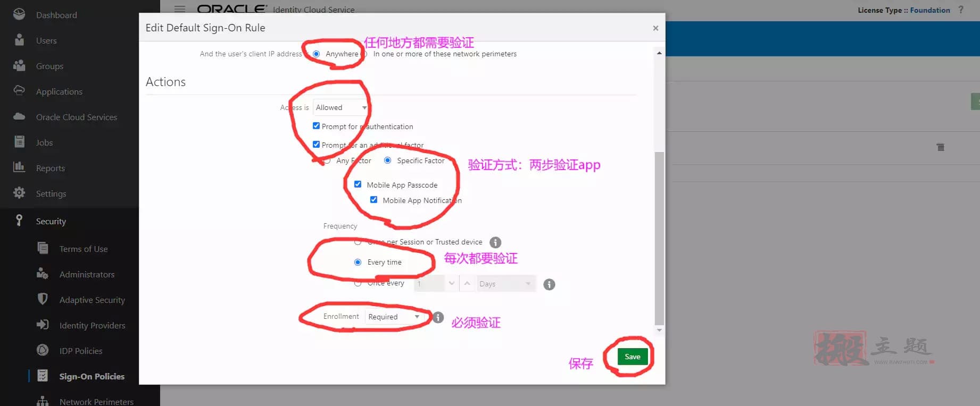The image size is (980, 406).
Task: Click the Administrators icon
Action: 43,273
